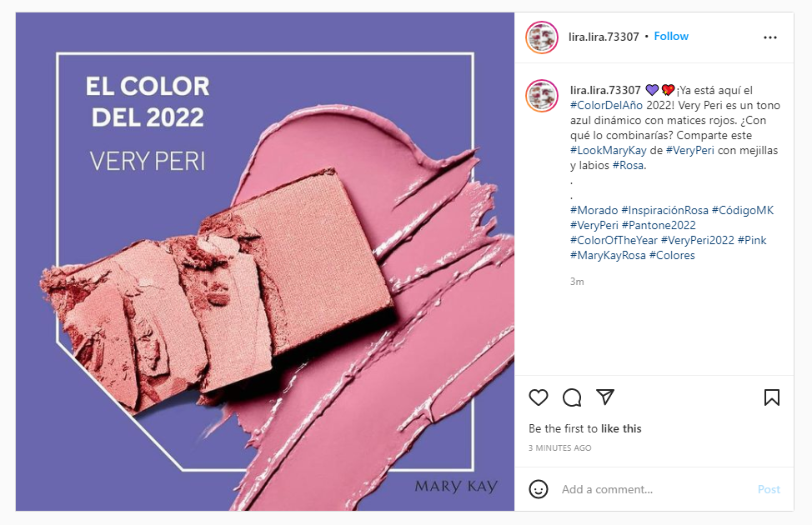Image resolution: width=812 pixels, height=525 pixels.
Task: Click the Post comment button
Action: point(769,489)
